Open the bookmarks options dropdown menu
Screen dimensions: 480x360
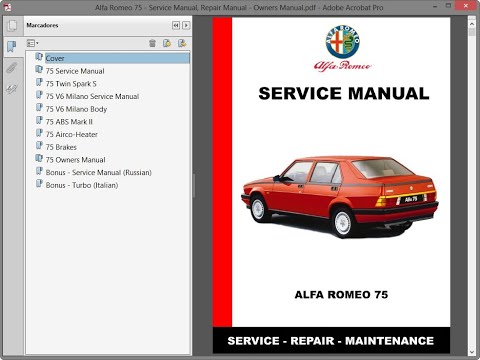(32, 43)
